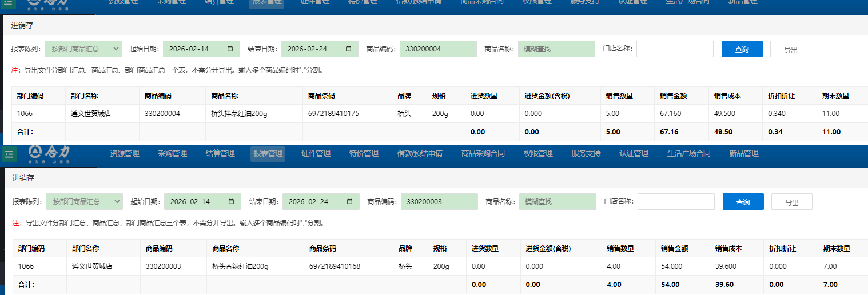Click 导出 button in the 330200003 form
This screenshot has width=868, height=295.
pos(791,202)
